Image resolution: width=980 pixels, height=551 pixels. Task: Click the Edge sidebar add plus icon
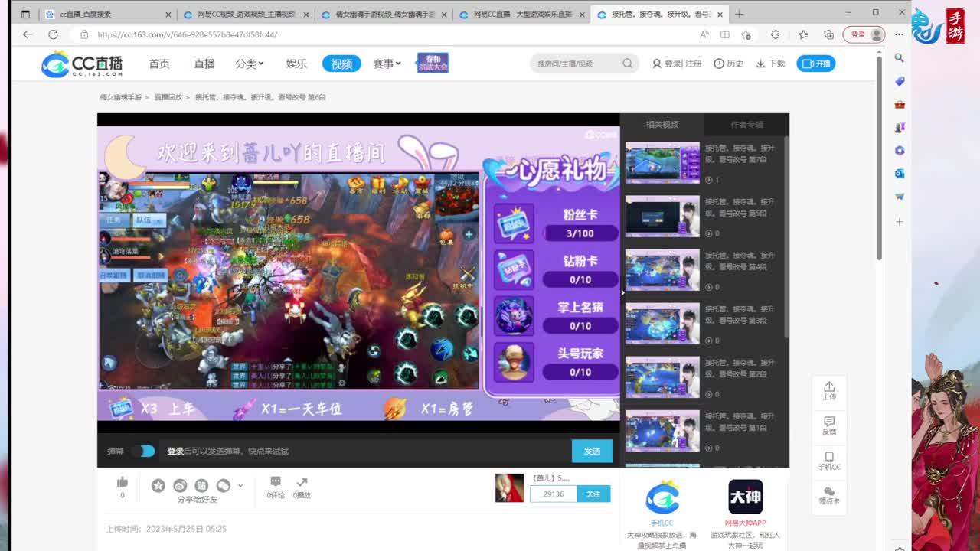[x=900, y=222]
